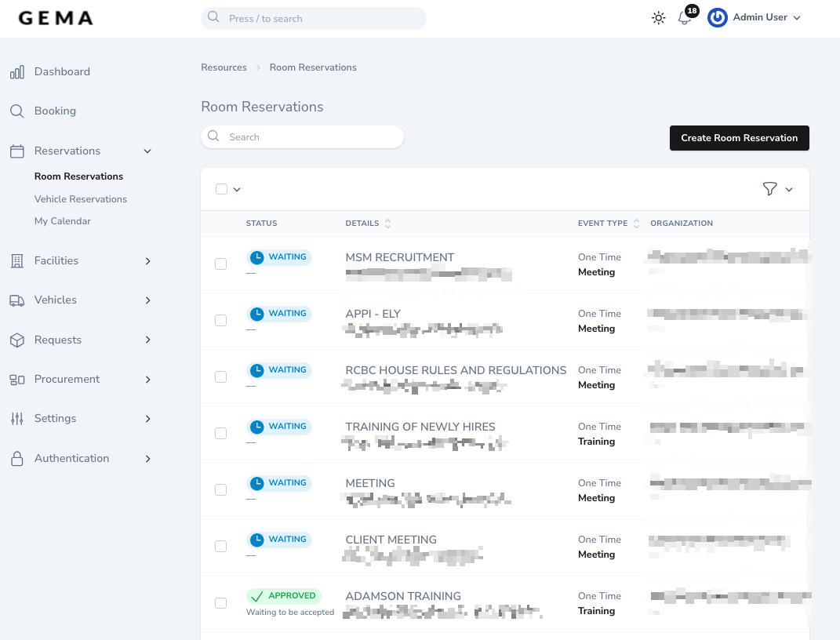Screen dimensions: 840x640
Task: Expand the Facilities sidebar menu
Action: pos(147,261)
